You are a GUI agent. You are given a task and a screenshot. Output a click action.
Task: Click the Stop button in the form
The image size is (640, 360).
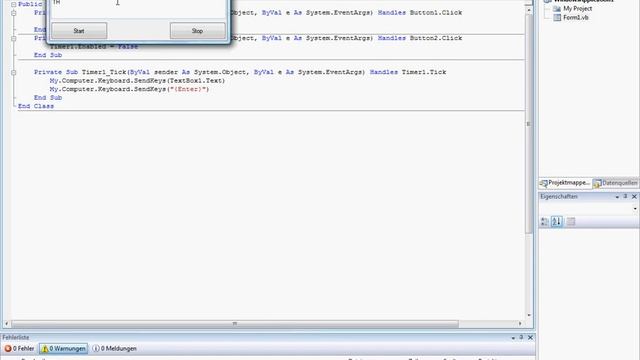click(x=198, y=31)
